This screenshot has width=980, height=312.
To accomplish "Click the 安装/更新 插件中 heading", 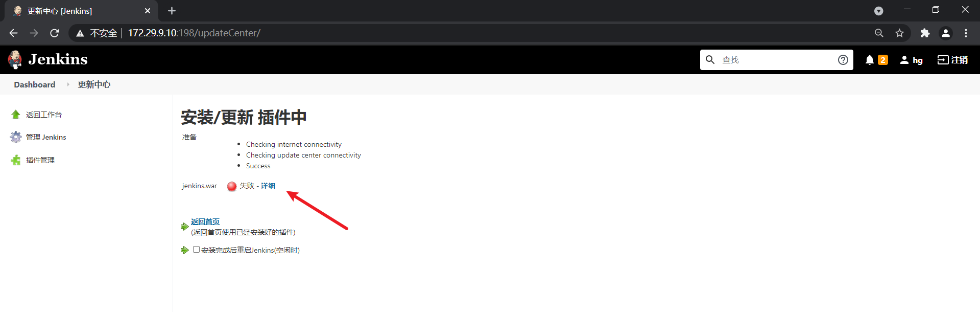I will [244, 117].
